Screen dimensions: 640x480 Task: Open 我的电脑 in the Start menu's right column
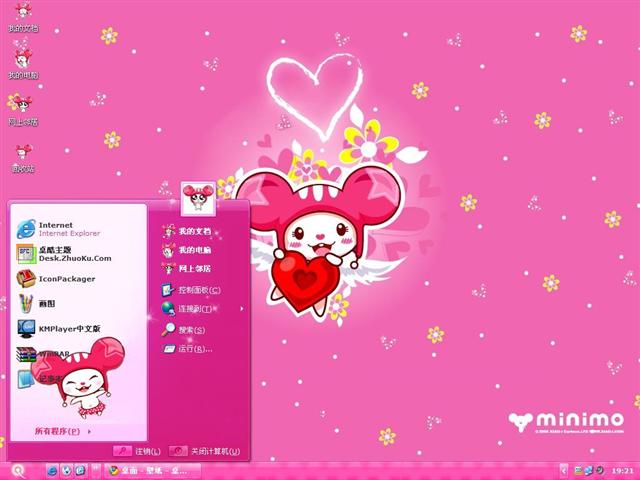point(187,250)
